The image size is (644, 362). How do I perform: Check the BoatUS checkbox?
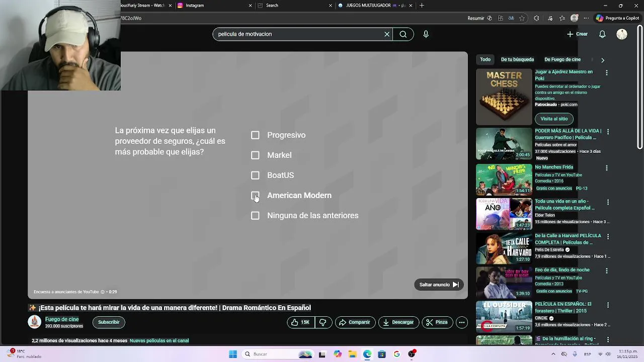click(x=255, y=175)
